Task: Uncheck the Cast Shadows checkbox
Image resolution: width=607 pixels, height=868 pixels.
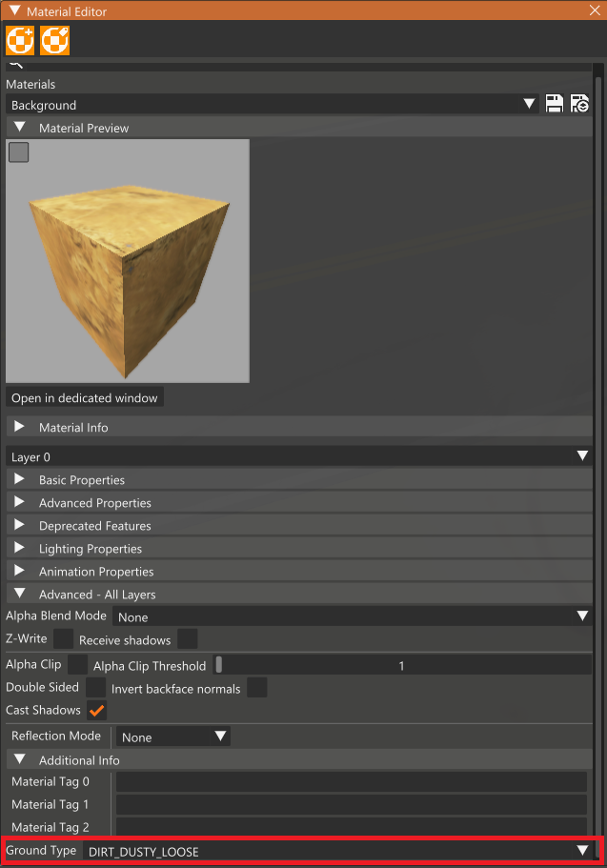Action: coord(97,710)
